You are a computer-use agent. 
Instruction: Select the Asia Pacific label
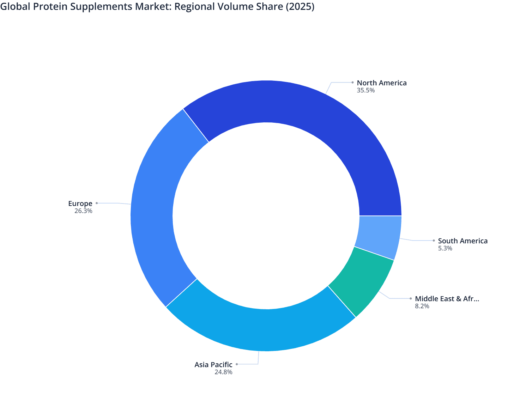pyautogui.click(x=213, y=364)
